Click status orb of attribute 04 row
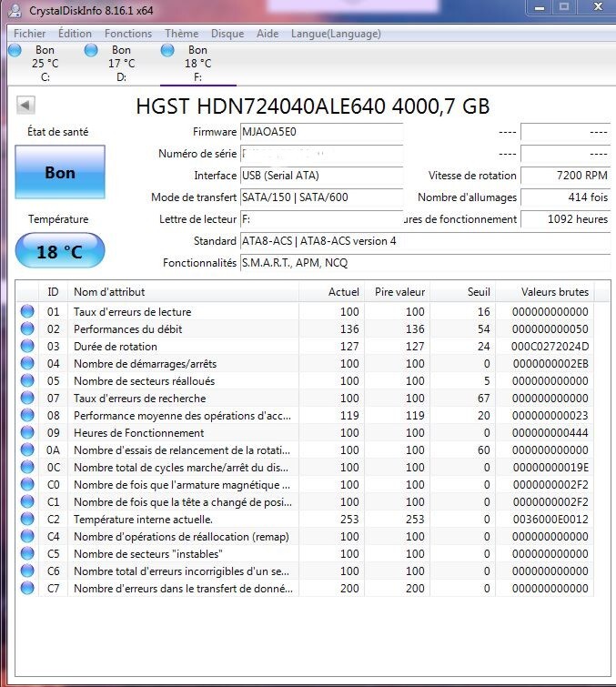 [x=27, y=363]
